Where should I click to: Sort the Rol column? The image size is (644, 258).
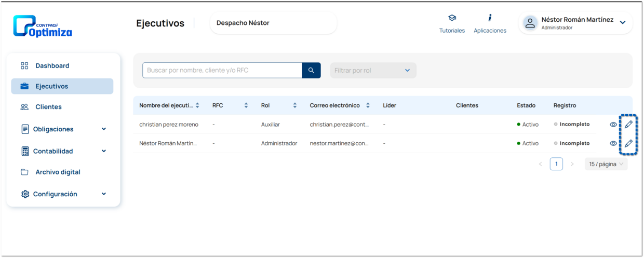(x=294, y=105)
